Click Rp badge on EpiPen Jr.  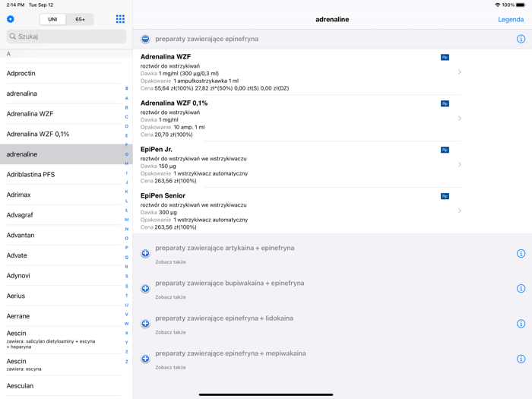445,150
